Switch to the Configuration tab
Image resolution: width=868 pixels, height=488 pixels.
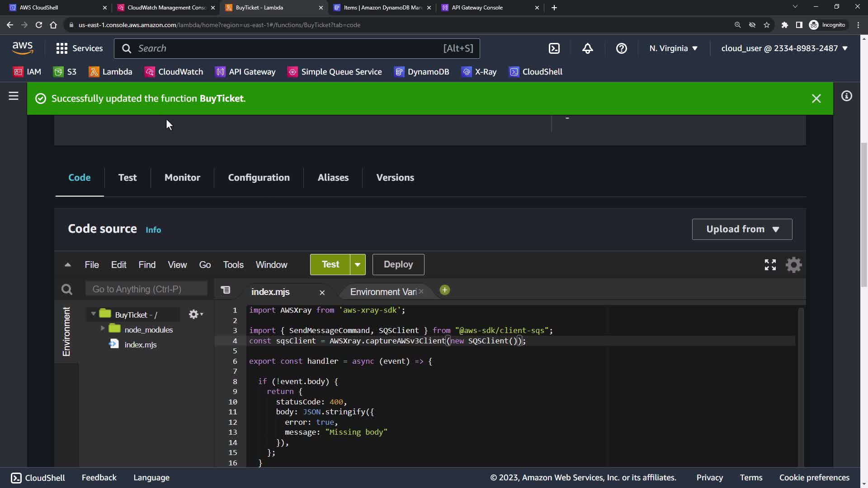(x=259, y=178)
